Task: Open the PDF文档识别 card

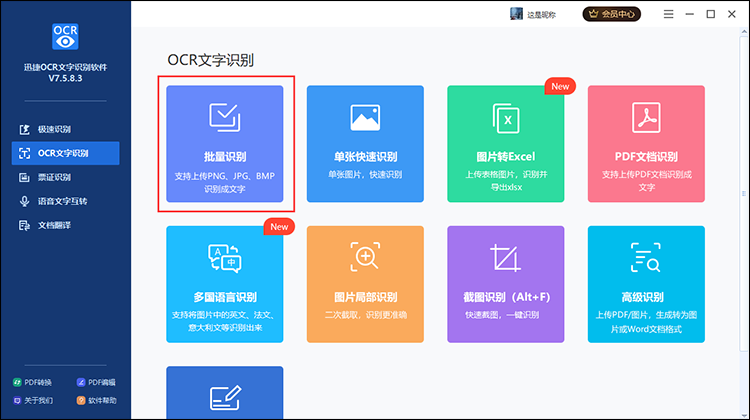Action: (x=646, y=144)
